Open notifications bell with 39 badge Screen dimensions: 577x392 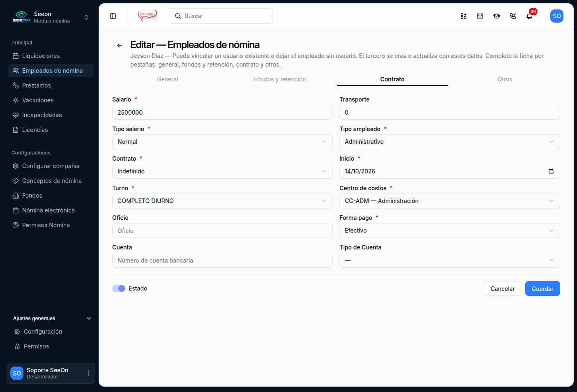pyautogui.click(x=529, y=16)
